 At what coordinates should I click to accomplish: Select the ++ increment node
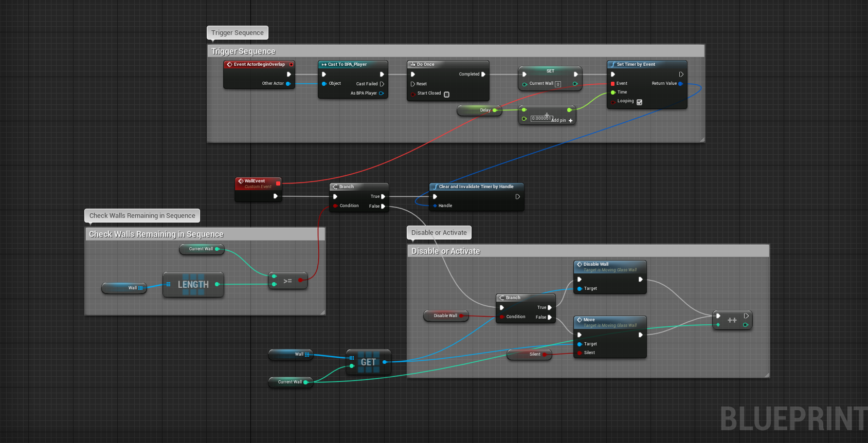[732, 320]
